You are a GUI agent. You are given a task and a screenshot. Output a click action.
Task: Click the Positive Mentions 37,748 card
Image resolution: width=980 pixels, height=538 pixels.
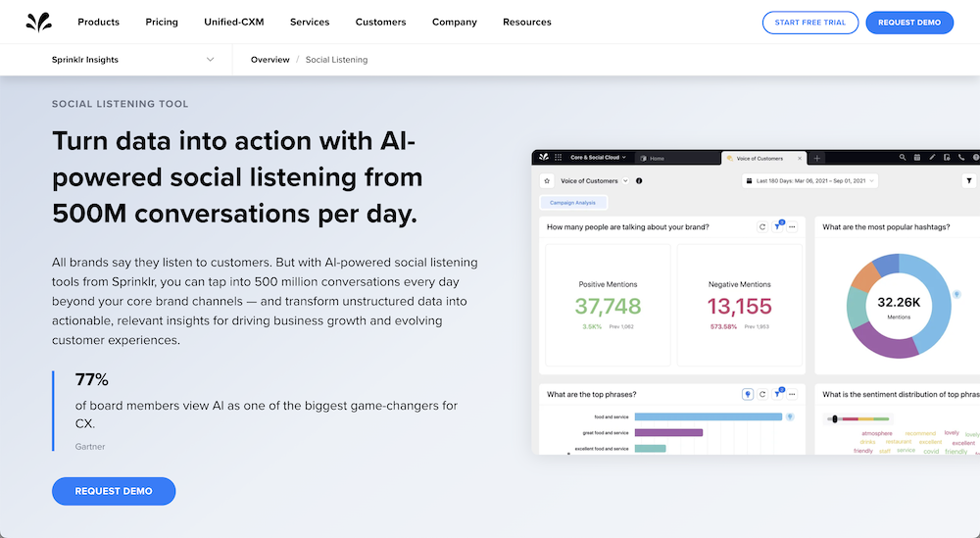(609, 305)
